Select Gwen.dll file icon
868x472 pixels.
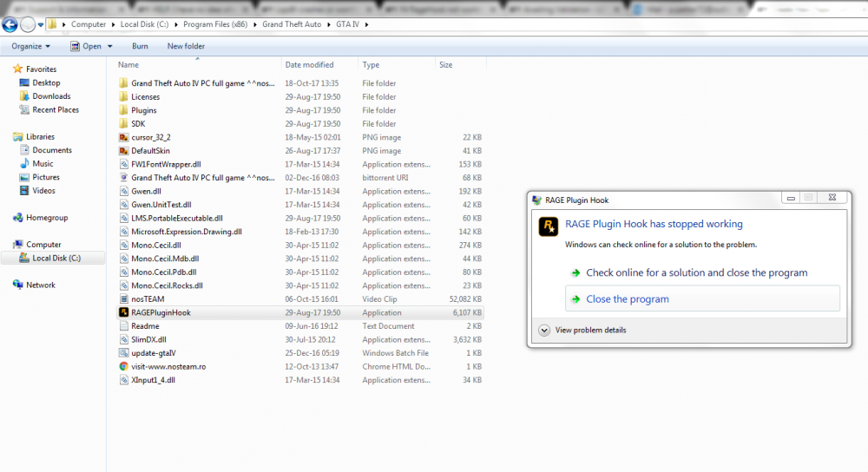[123, 191]
